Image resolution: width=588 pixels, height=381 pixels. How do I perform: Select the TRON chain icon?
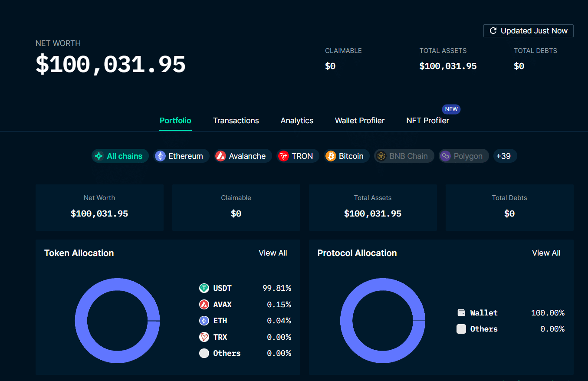(x=283, y=156)
